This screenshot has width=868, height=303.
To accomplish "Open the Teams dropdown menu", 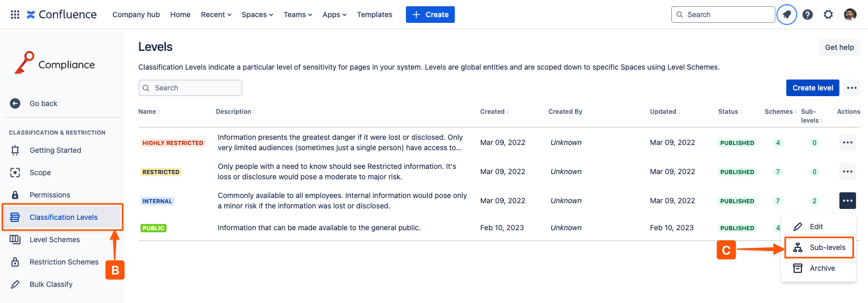I will point(298,15).
